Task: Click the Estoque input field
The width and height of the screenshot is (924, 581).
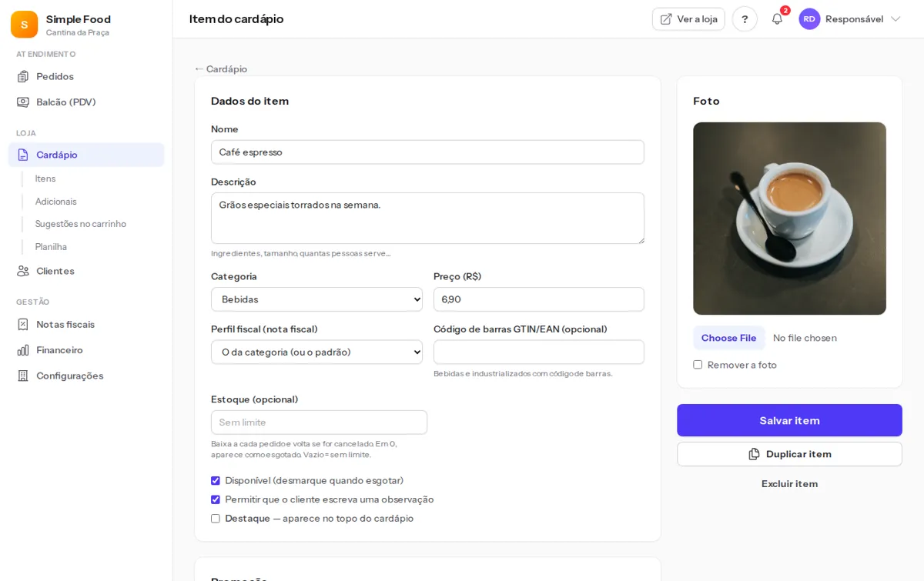Action: coord(319,422)
